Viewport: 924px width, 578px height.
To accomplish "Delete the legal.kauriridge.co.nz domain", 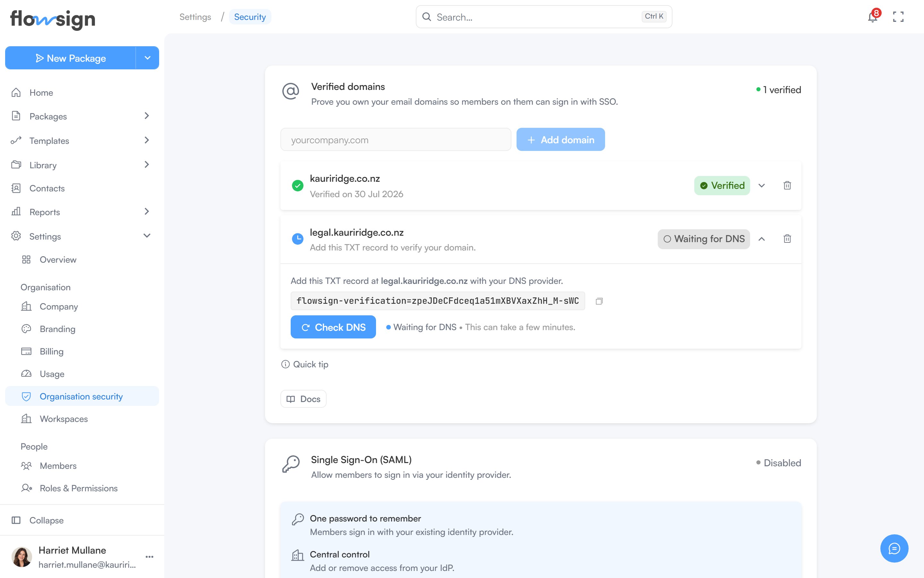I will tap(787, 239).
